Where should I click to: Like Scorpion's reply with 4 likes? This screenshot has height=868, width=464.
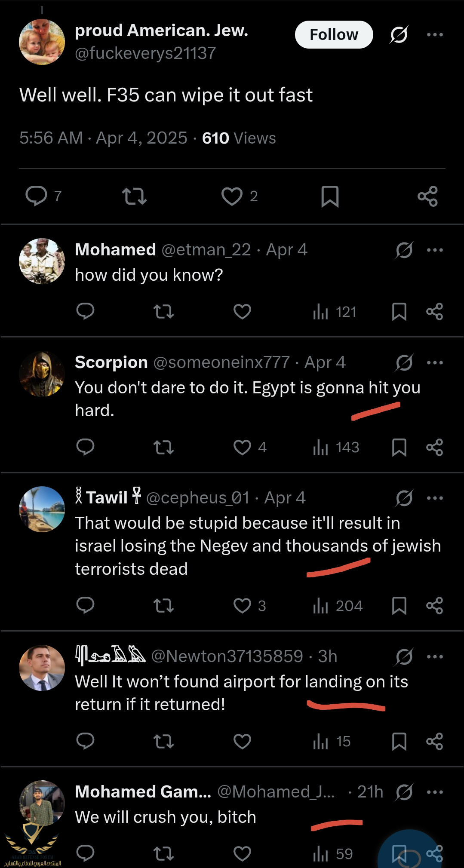[242, 447]
